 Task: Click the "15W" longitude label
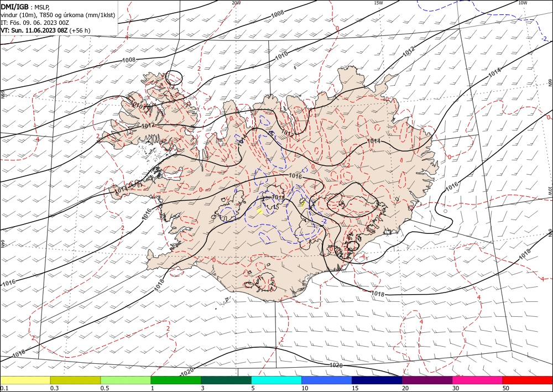pyautogui.click(x=378, y=3)
